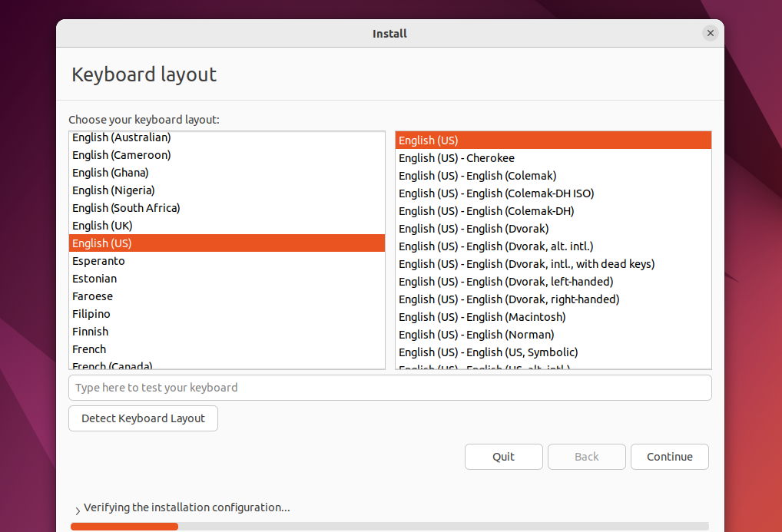Click the Quit button
Viewport: 782px width, 532px height.
(503, 457)
